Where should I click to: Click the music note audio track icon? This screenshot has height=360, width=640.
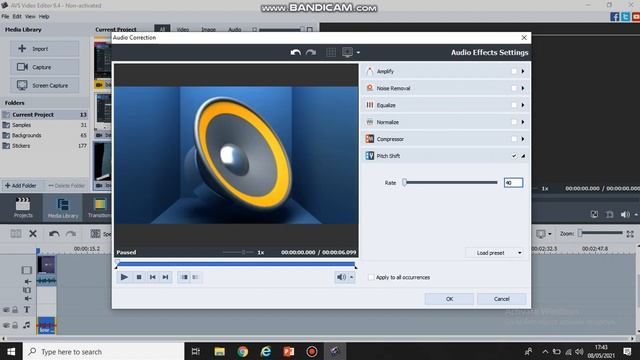coord(27,325)
